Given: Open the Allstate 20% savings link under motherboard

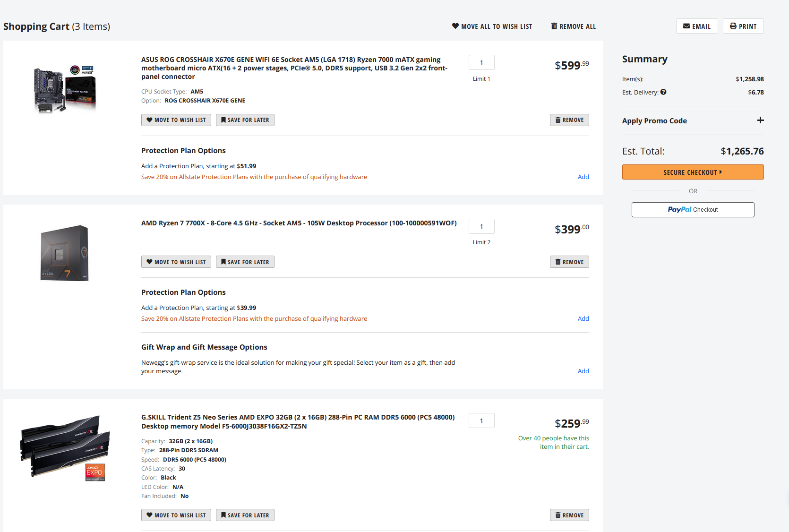Looking at the screenshot, I should [x=254, y=177].
